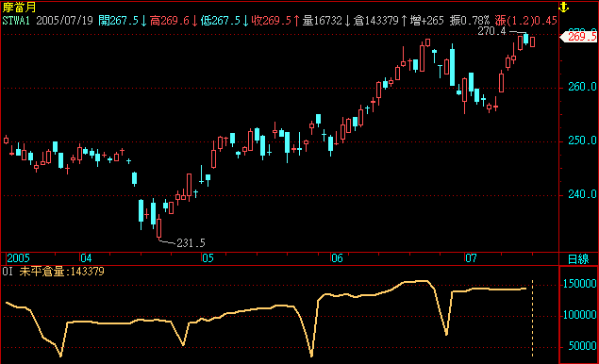Click the 150000 open interest axis label
Image resolution: width=599 pixels, height=364 pixels.
click(x=579, y=284)
